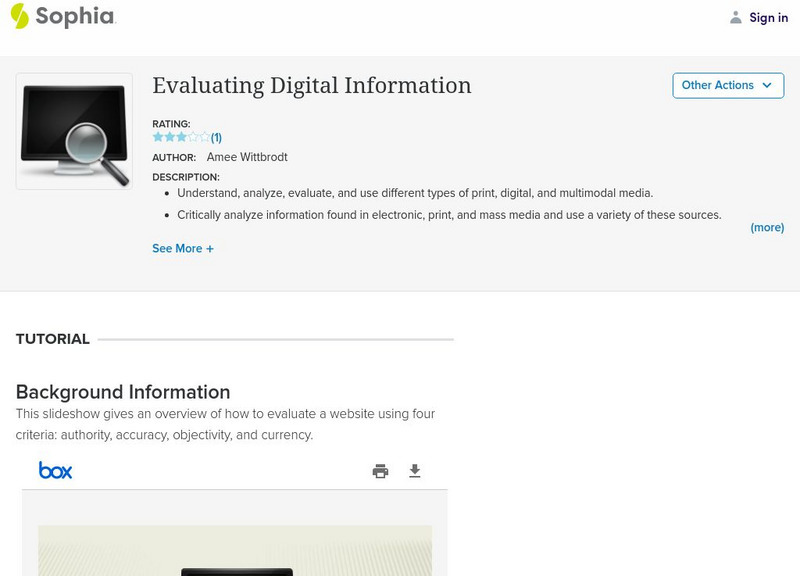Click the Sign in link
The image size is (800, 576).
(x=768, y=17)
